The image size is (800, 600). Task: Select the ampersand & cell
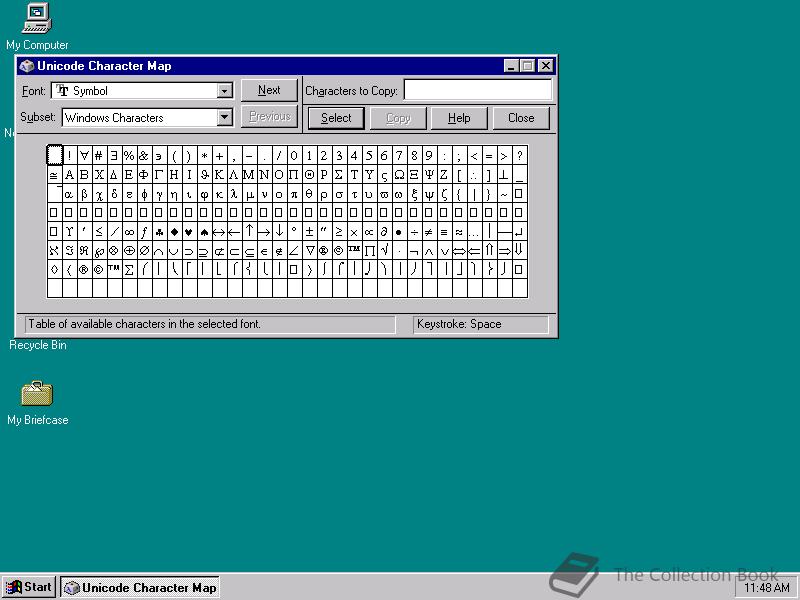click(x=144, y=156)
